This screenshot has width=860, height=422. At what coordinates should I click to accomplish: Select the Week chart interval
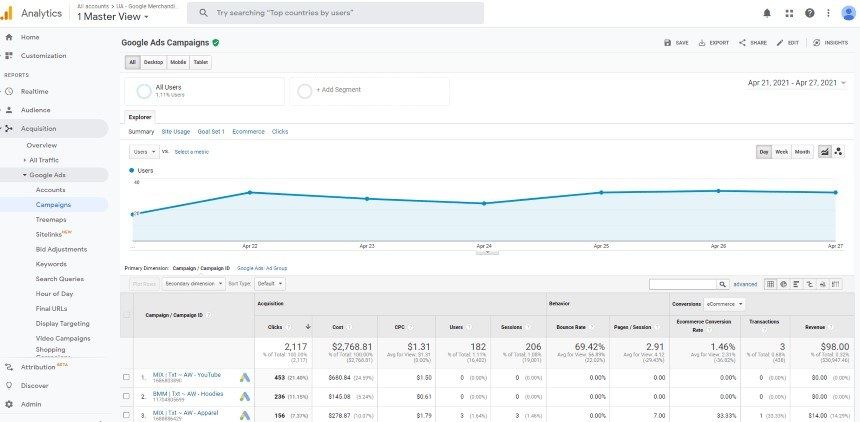(782, 152)
